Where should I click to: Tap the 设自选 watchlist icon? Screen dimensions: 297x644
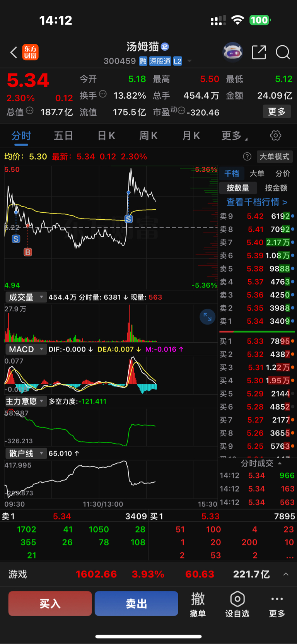(x=237, y=604)
